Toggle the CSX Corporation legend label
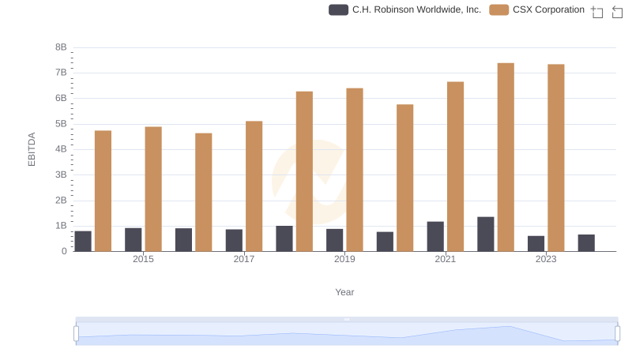Image resolution: width=632 pixels, height=364 pixels. (548, 9)
